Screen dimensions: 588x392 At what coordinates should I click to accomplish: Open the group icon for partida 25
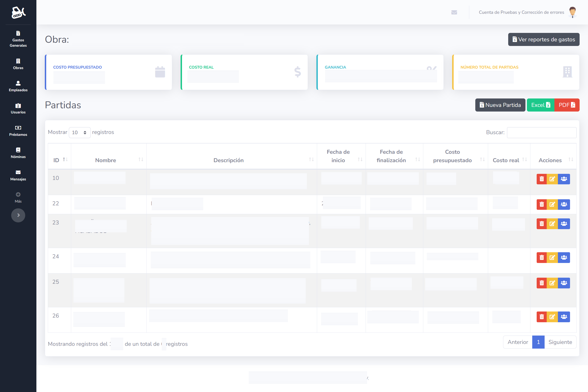(x=564, y=283)
